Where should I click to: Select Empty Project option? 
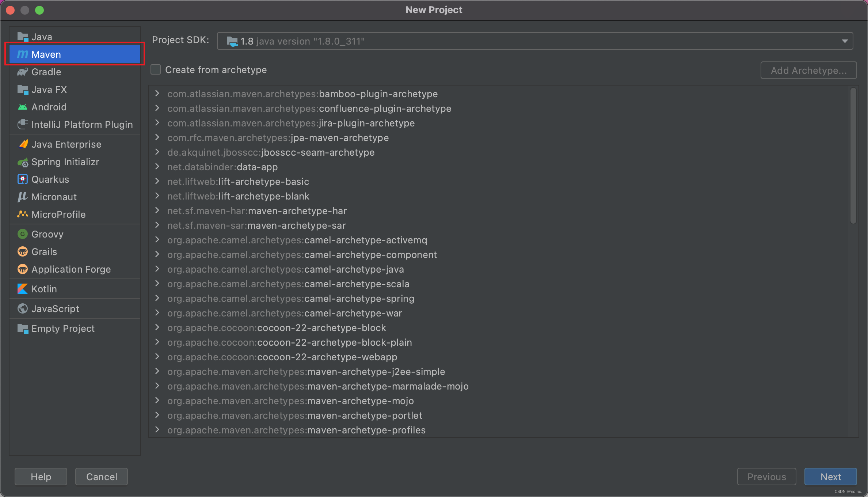click(x=75, y=329)
